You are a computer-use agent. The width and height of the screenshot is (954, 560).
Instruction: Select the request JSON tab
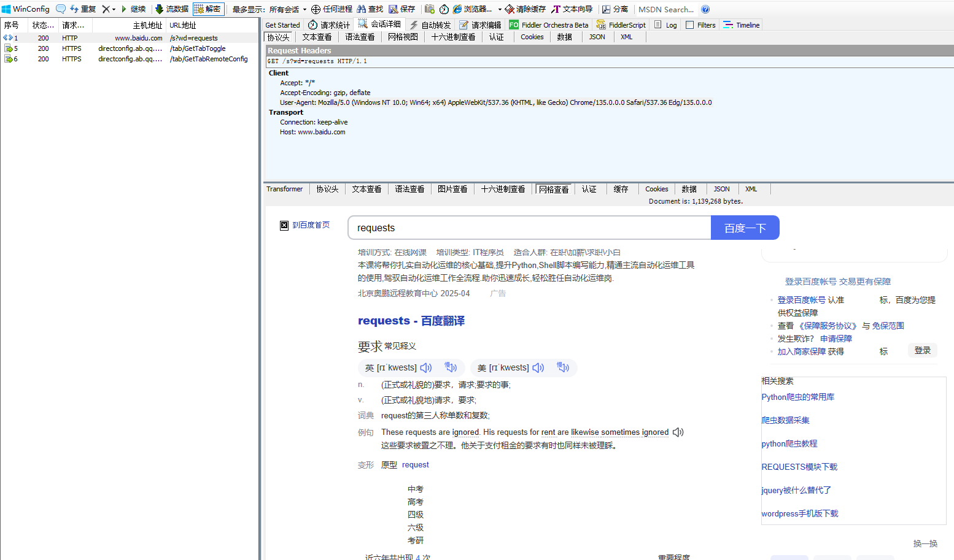pos(597,37)
